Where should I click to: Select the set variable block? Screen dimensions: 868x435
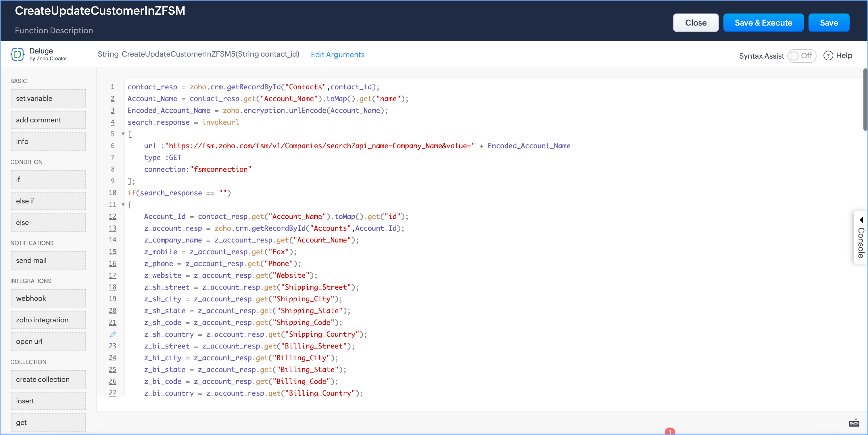48,98
